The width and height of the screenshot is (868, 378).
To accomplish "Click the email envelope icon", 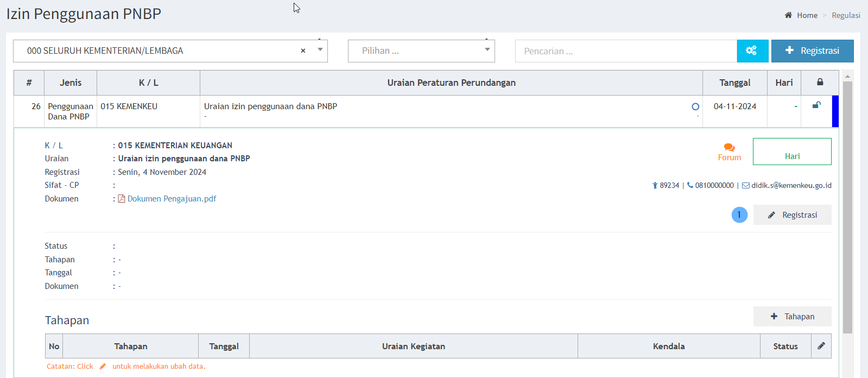I will [x=746, y=186].
